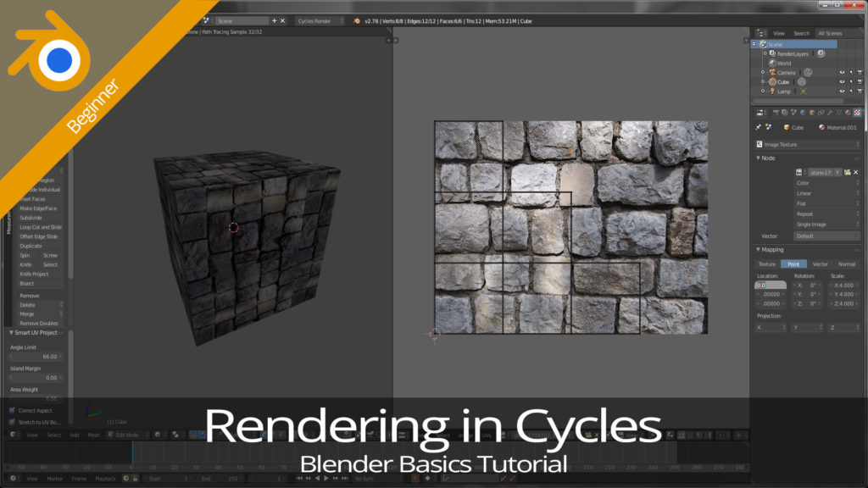Click the Camera object icon in the outliner
Image resolution: width=868 pixels, height=488 pixels.
[772, 73]
